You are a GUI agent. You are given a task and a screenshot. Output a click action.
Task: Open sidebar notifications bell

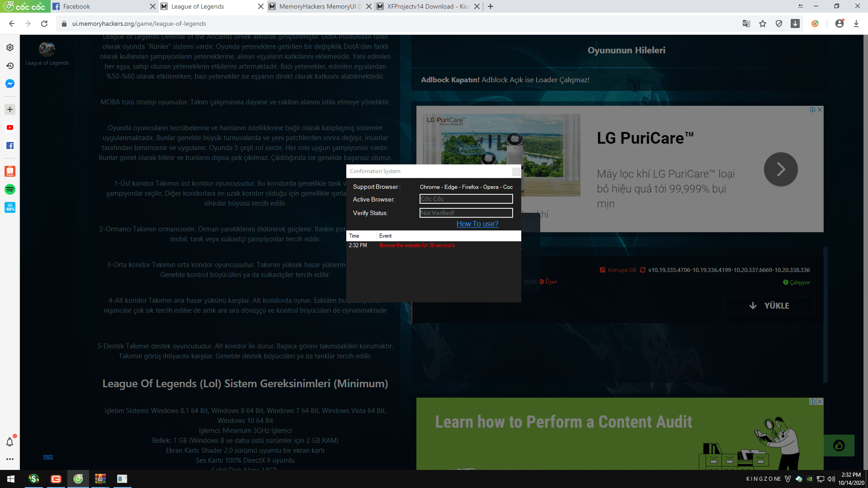(x=10, y=442)
